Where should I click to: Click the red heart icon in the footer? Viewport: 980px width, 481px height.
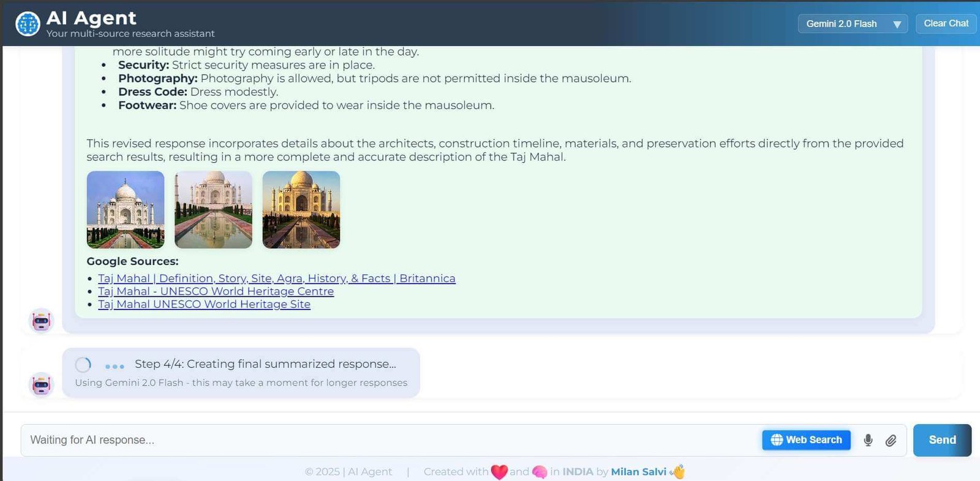click(x=499, y=472)
